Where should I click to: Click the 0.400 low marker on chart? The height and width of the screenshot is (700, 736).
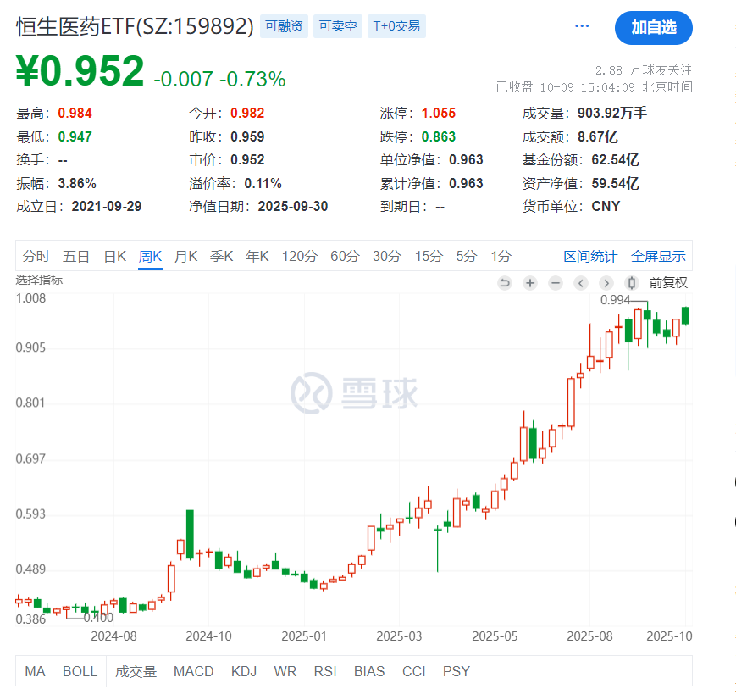click(x=98, y=617)
